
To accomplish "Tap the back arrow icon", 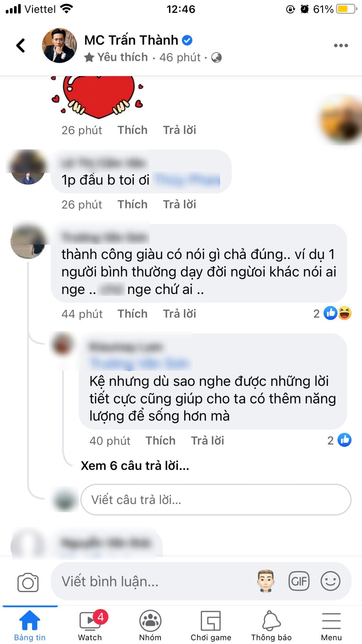I will (21, 45).
